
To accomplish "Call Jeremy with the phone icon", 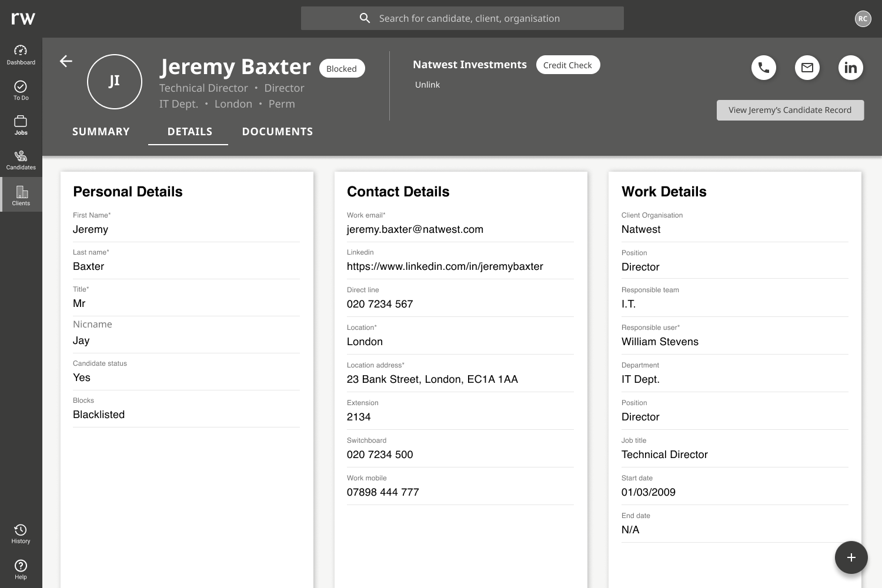I will (764, 68).
